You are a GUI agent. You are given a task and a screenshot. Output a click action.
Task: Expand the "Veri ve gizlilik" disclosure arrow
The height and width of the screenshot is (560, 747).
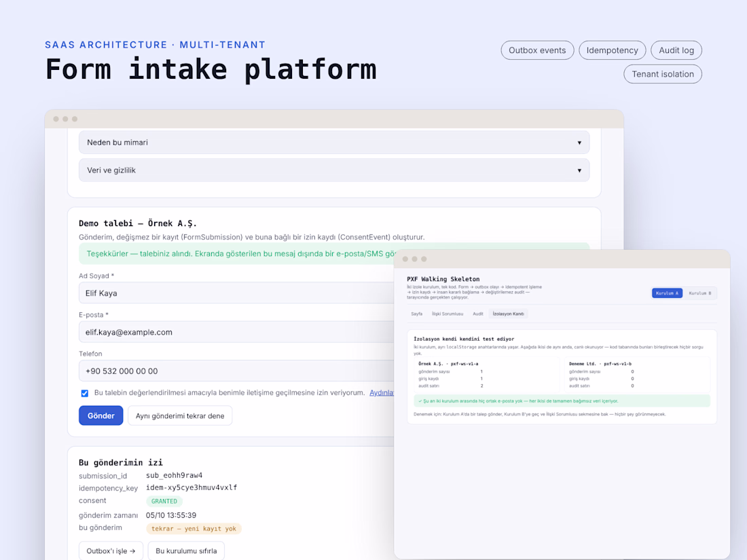pos(579,170)
